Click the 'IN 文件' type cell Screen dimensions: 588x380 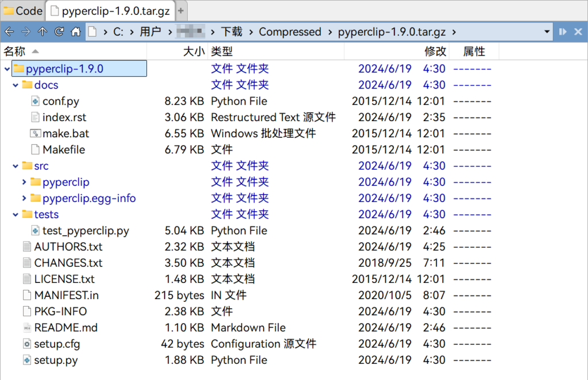(229, 295)
